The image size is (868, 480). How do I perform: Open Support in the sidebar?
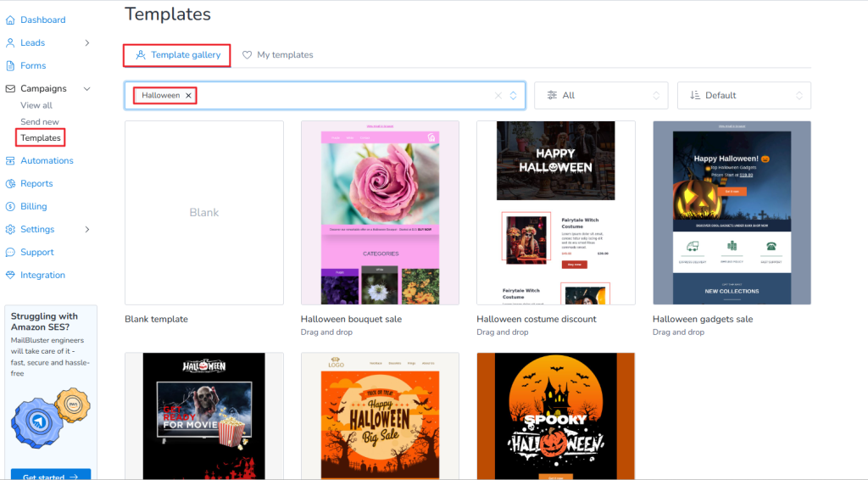click(x=37, y=252)
